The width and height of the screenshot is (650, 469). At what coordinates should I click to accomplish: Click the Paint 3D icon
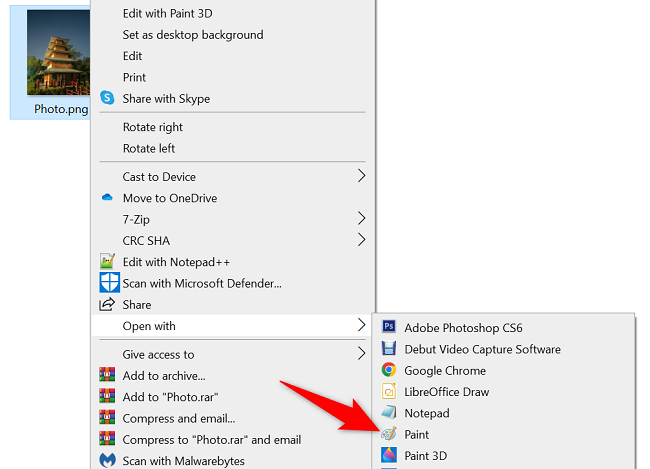pos(388,456)
